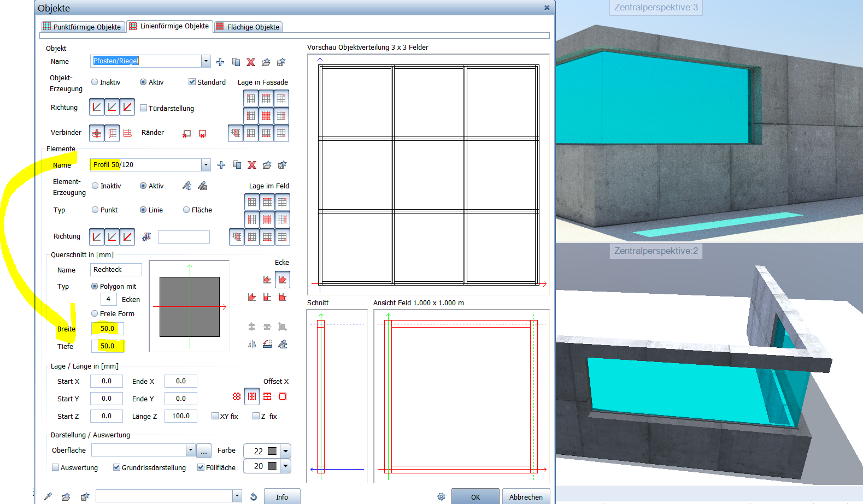
Task: Click the eyedropper icon at dialog bottom left
Action: pyautogui.click(x=48, y=496)
